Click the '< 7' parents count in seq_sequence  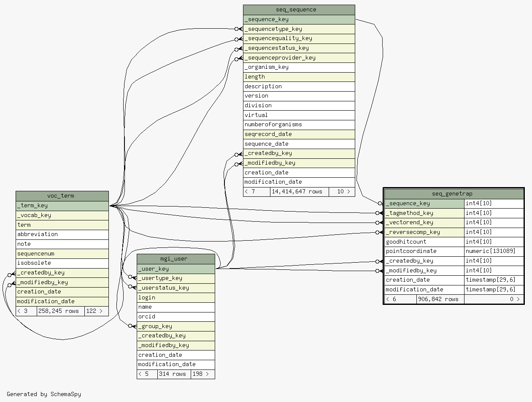click(257, 192)
